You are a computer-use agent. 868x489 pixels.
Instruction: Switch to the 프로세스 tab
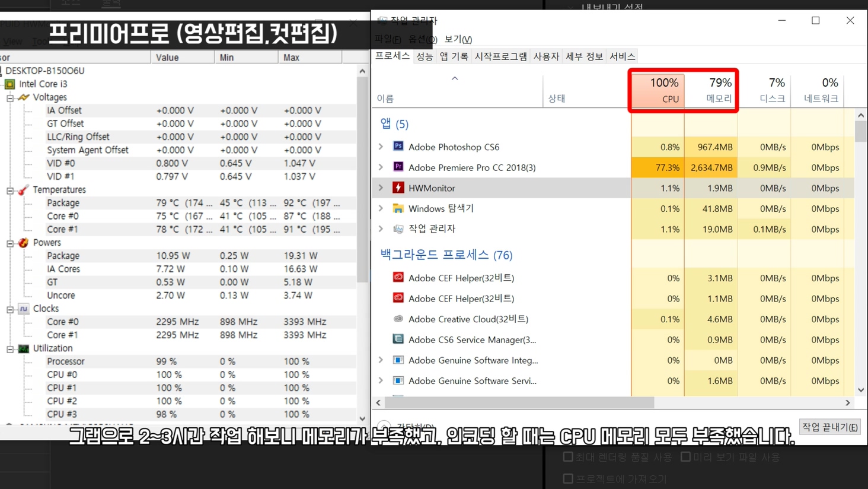[x=392, y=56]
